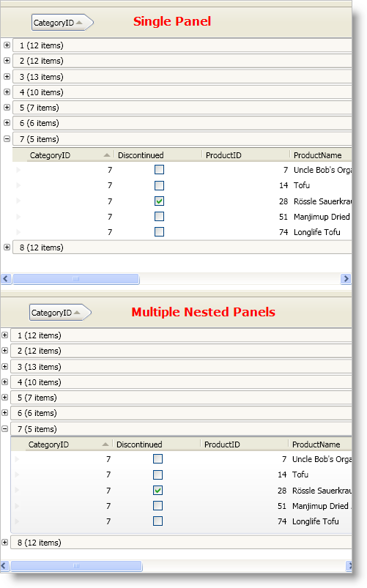Screen dimensions: 367x588
Task: Toggle Discontinued for Uncle Bob's in Single Panel
Action: click(159, 169)
